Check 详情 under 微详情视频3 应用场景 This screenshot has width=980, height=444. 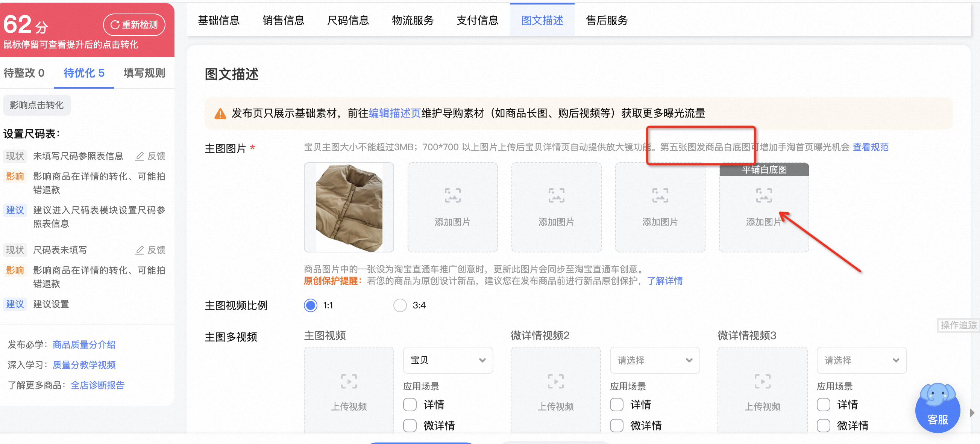pyautogui.click(x=824, y=405)
